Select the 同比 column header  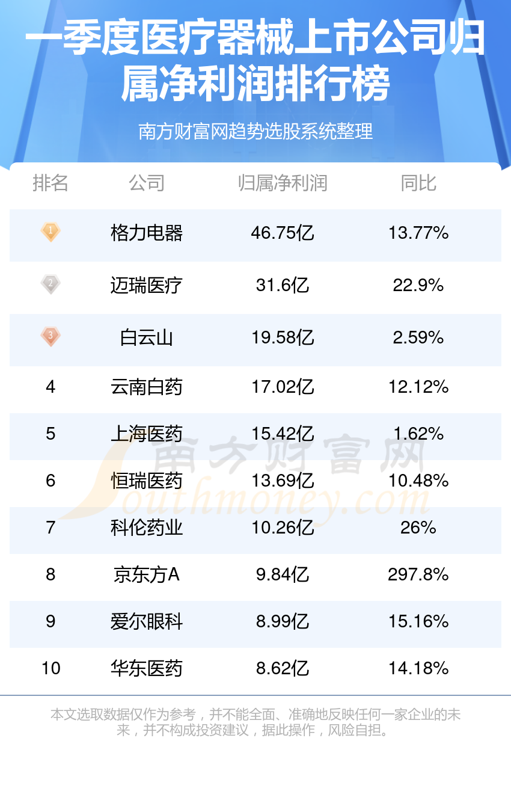[418, 183]
